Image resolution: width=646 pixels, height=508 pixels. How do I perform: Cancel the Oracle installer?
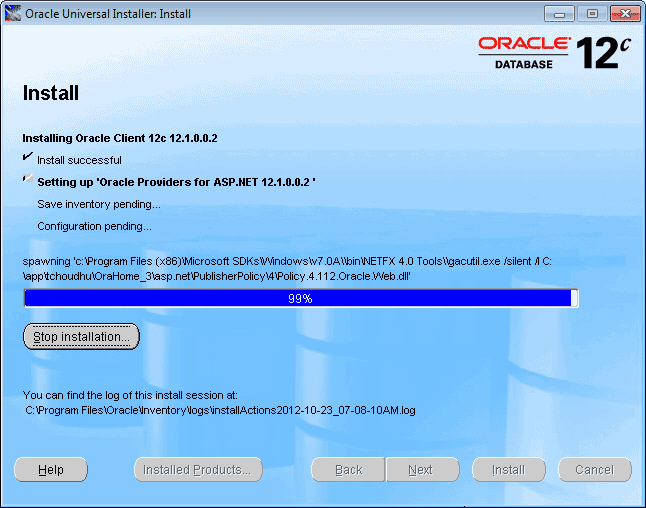[x=595, y=470]
